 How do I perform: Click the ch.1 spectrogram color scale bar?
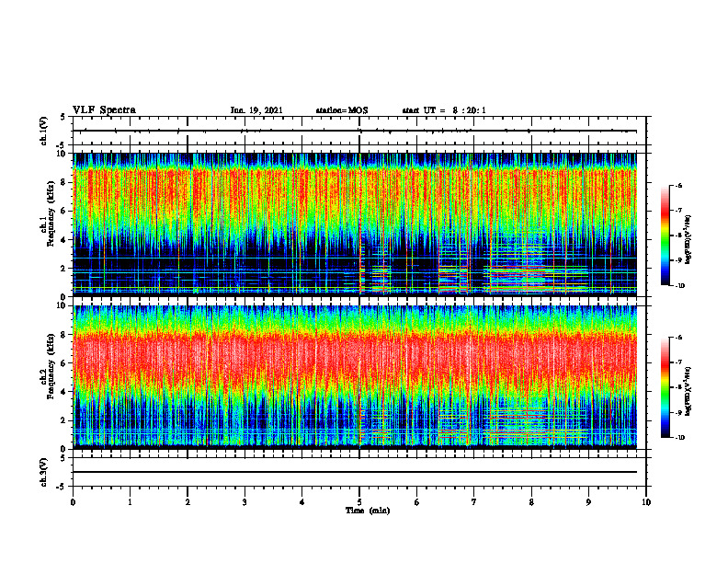click(x=665, y=236)
